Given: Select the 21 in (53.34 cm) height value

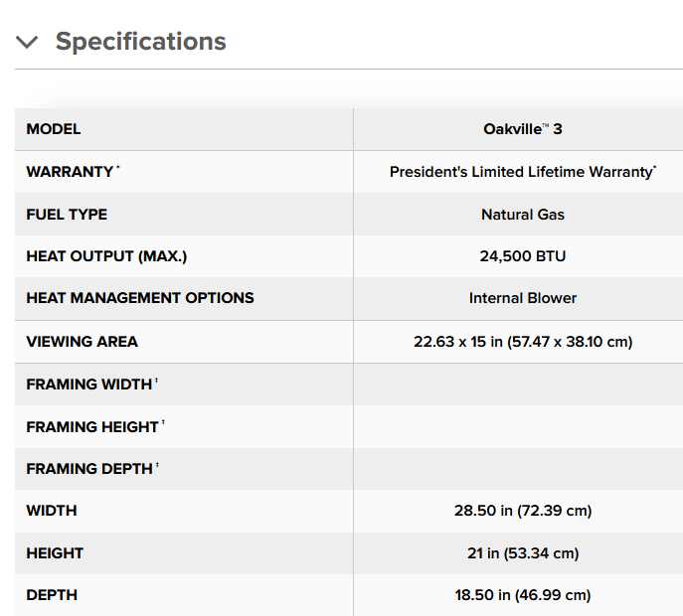Looking at the screenshot, I should pos(522,553).
